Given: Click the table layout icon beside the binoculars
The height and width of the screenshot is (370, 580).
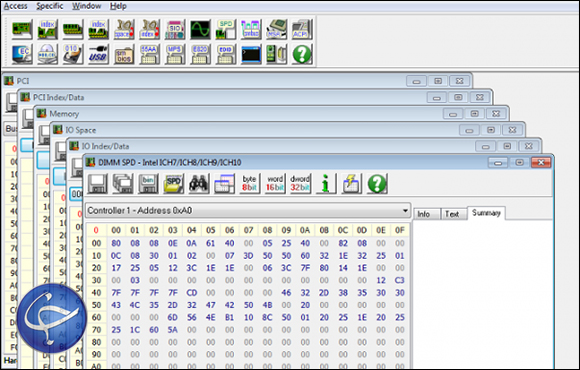Looking at the screenshot, I should point(224,184).
